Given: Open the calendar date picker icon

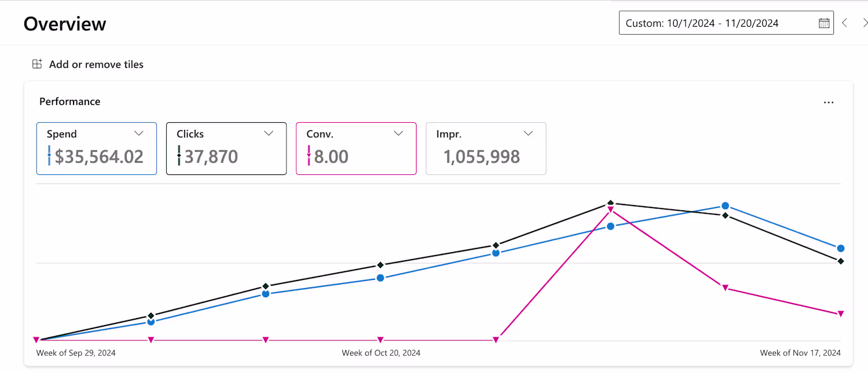Looking at the screenshot, I should tap(824, 23).
